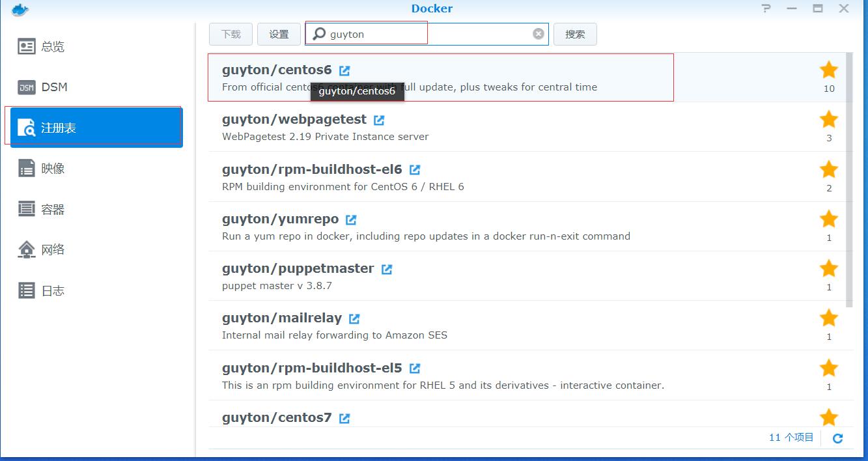Click the 下载 download button
The height and width of the screenshot is (461, 868).
coord(231,34)
